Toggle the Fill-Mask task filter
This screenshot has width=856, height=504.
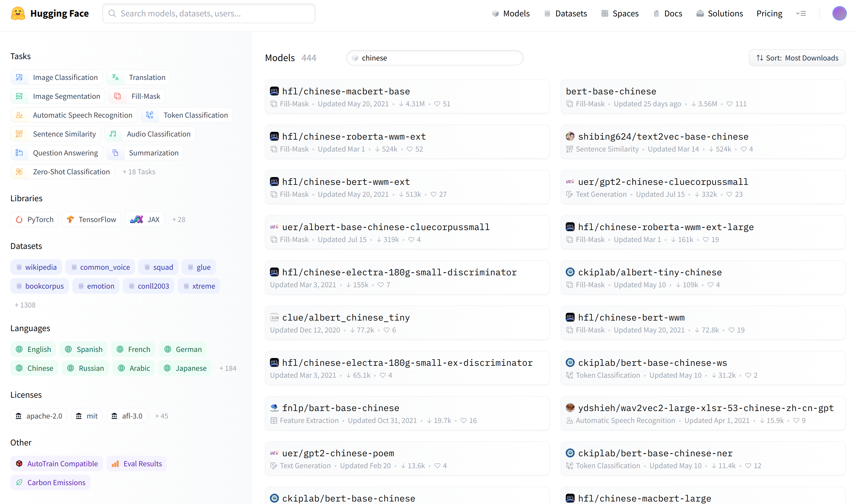(x=137, y=96)
